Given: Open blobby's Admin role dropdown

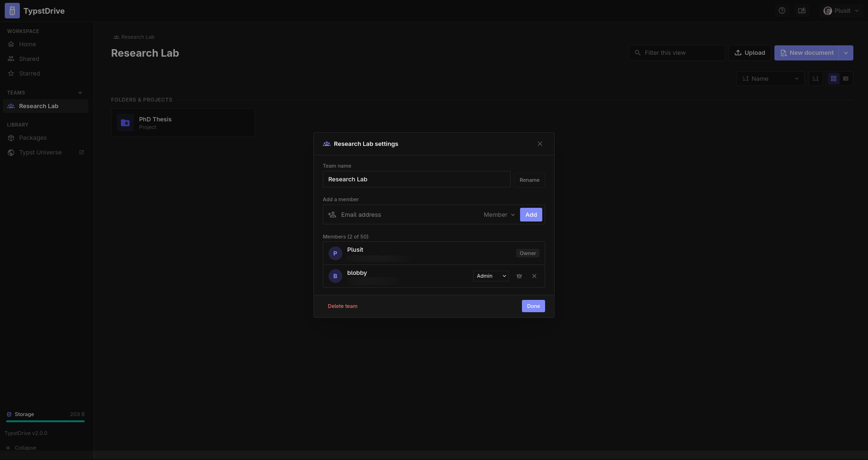Looking at the screenshot, I should pyautogui.click(x=491, y=276).
